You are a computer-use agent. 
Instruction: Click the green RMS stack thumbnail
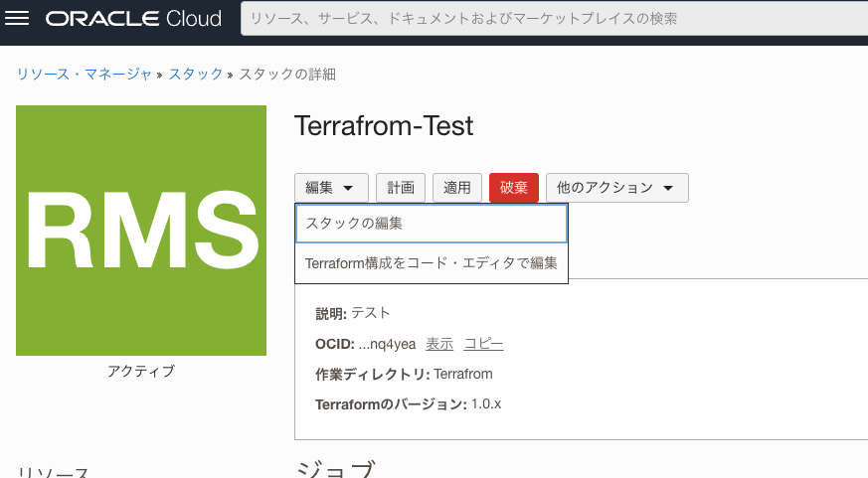point(141,231)
